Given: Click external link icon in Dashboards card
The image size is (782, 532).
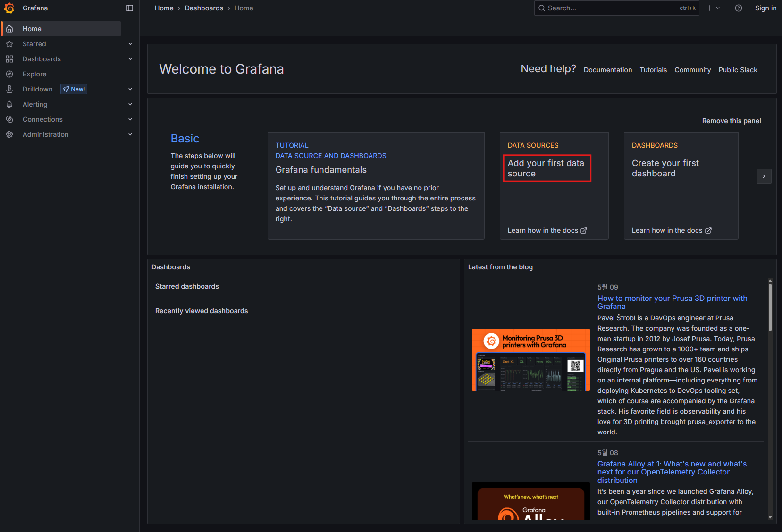Looking at the screenshot, I should 708,231.
